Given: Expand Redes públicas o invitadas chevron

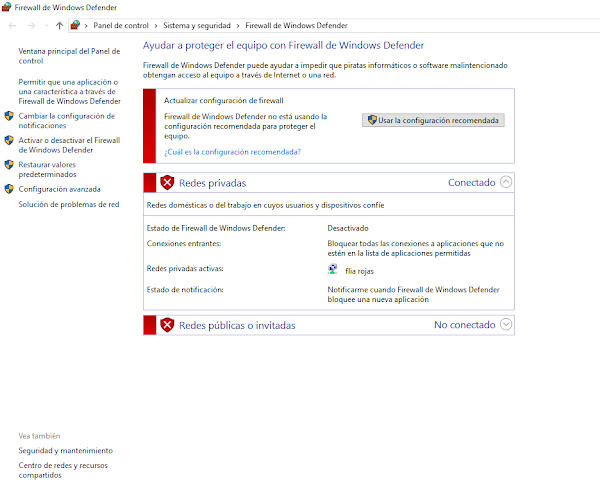Looking at the screenshot, I should 506,324.
